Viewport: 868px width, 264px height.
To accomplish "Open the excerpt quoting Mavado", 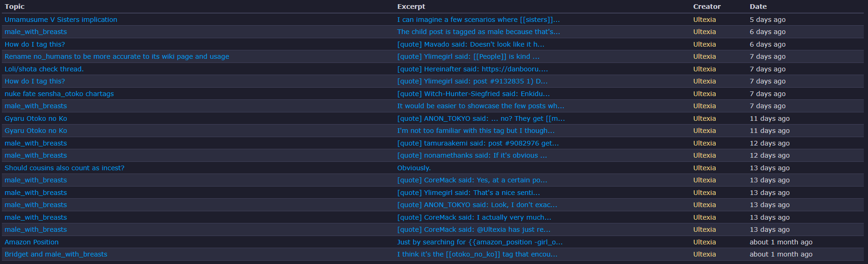I will 470,44.
